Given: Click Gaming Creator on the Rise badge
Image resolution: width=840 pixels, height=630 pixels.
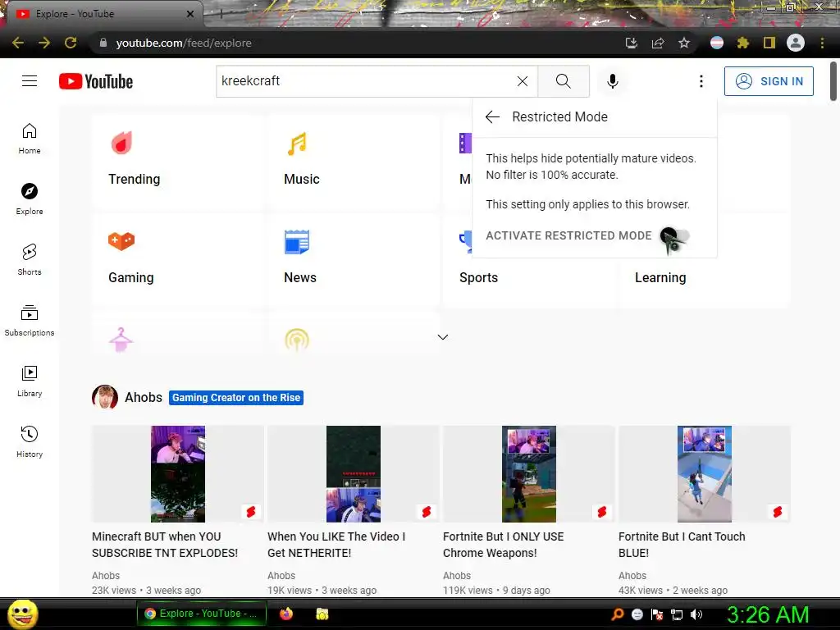Looking at the screenshot, I should pos(236,398).
